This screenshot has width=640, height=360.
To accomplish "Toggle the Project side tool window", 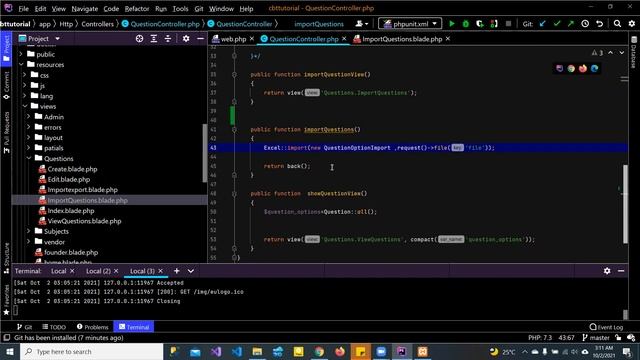I will coord(6,48).
